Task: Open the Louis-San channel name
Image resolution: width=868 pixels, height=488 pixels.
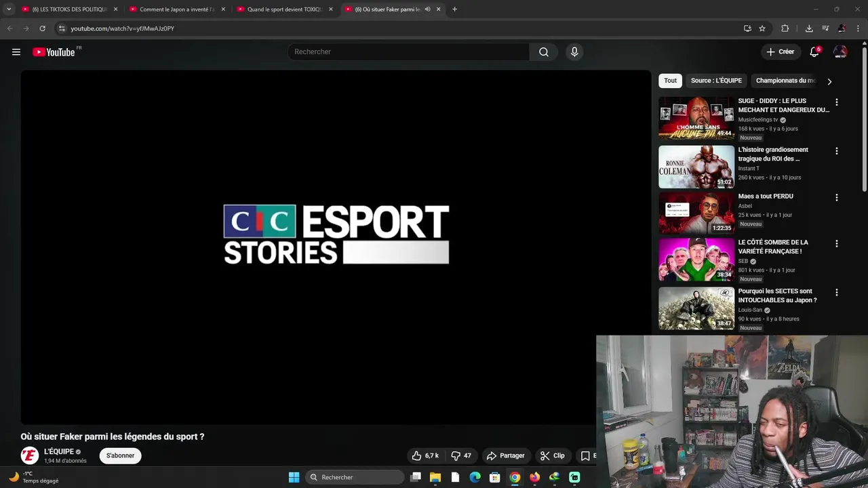Action: point(750,310)
